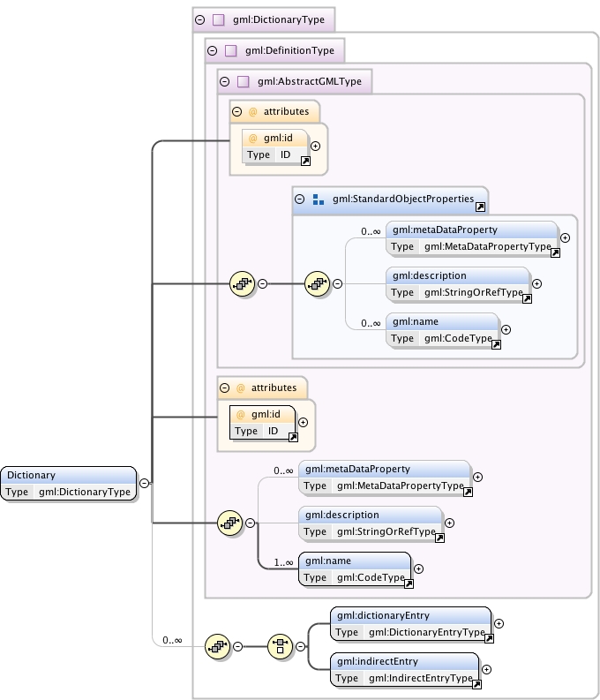
Task: Click the gml:StandardObjectProperties title text
Action: tap(403, 199)
